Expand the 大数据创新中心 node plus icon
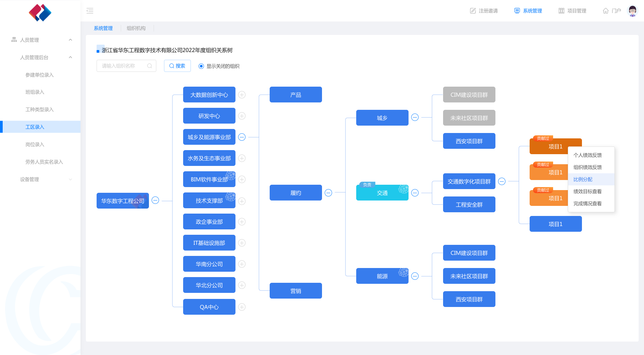 (x=242, y=95)
